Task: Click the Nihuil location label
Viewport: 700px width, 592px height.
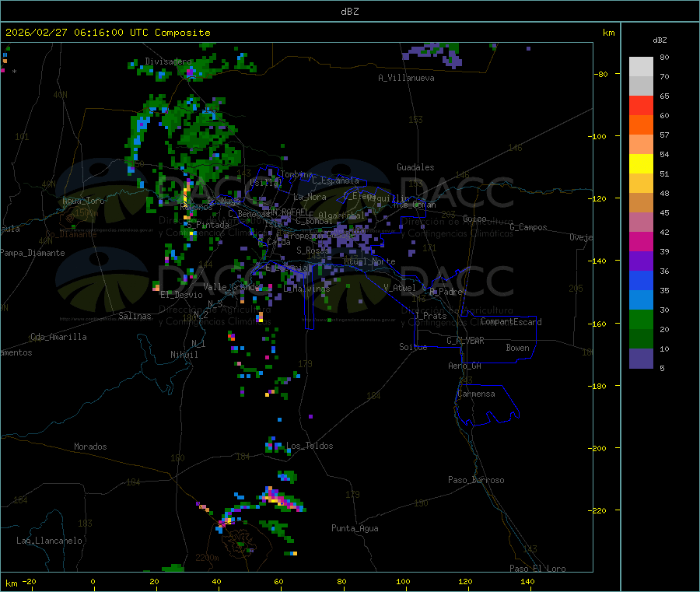Action: pos(184,355)
